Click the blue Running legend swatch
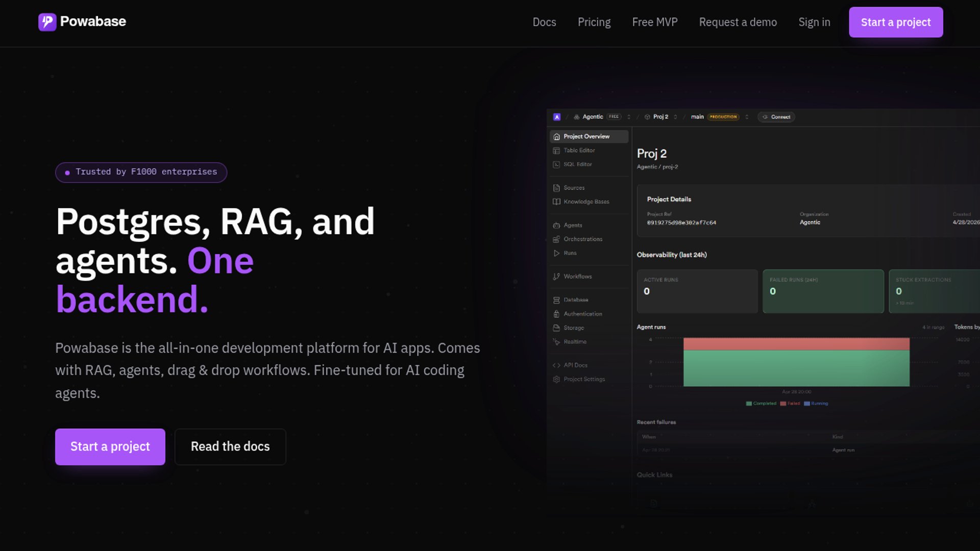Screen dimensions: 980x551 pyautogui.click(x=807, y=404)
